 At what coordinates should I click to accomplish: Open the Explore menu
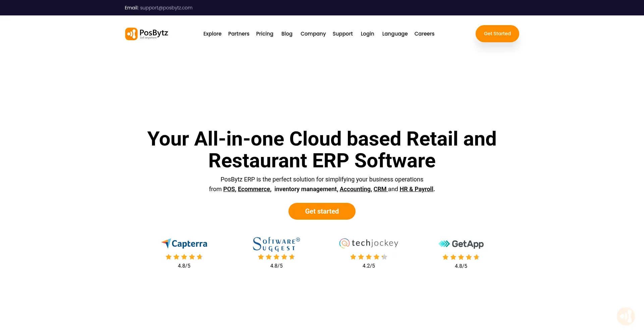(x=212, y=34)
